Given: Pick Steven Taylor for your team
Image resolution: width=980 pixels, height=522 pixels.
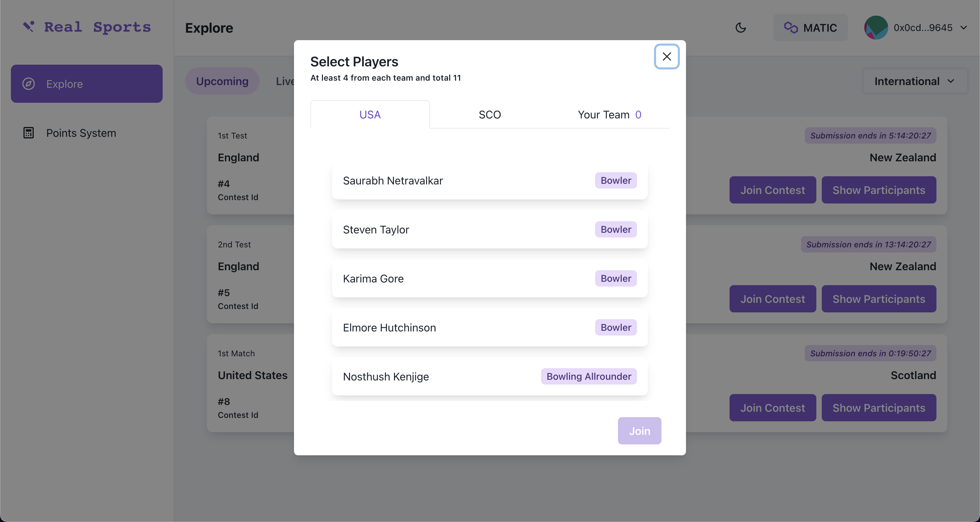Looking at the screenshot, I should click(489, 229).
